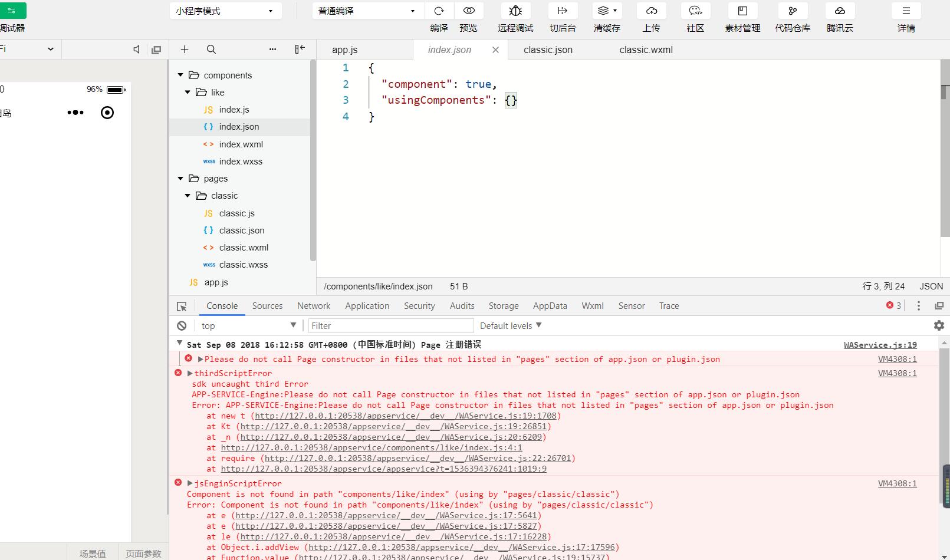950x560 pixels.
Task: Search files with magnifier icon
Action: (211, 50)
